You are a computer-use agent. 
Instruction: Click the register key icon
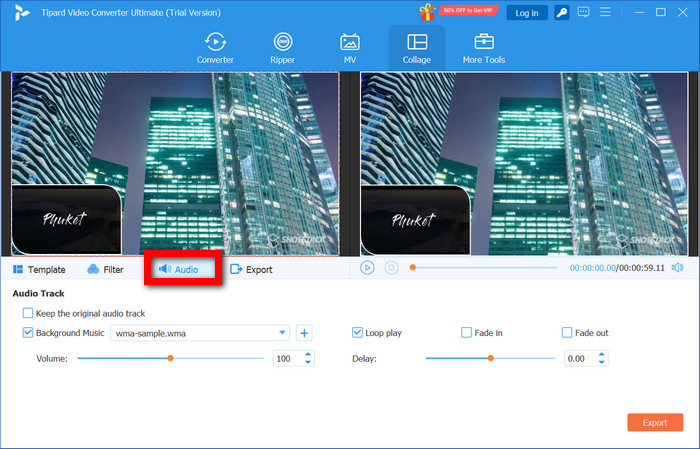[562, 13]
